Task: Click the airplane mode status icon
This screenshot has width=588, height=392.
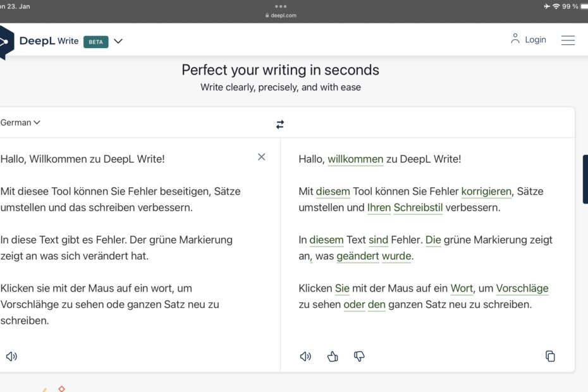Action: pos(547,6)
